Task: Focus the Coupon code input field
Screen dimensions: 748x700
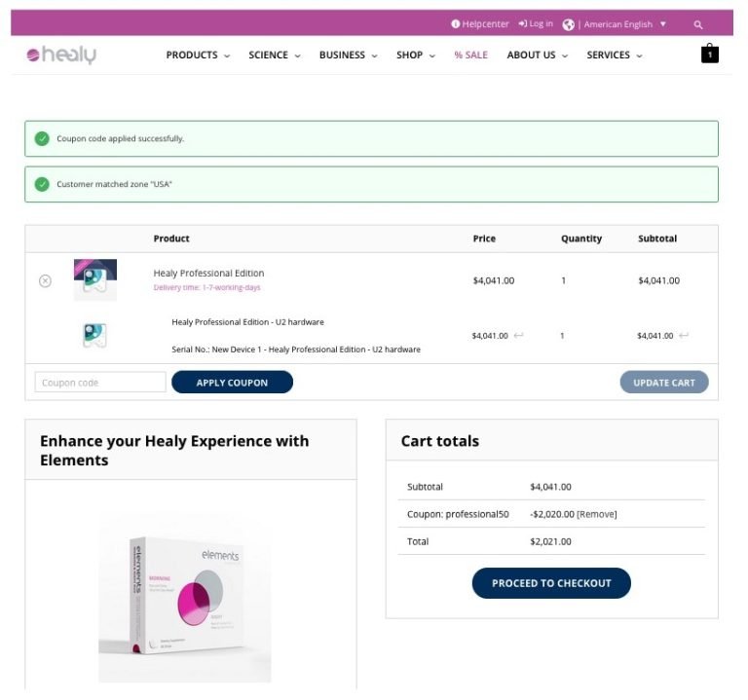Action: click(100, 383)
